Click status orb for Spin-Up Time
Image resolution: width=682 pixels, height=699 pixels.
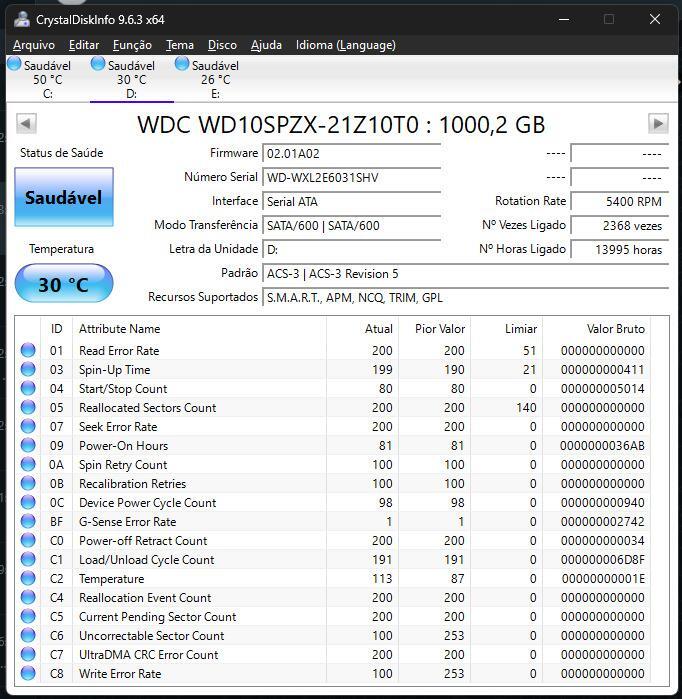28,370
